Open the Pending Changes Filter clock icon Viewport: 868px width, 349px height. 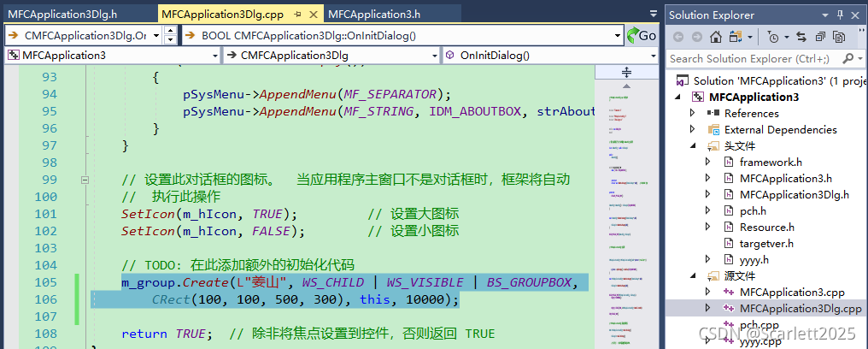pos(773,37)
